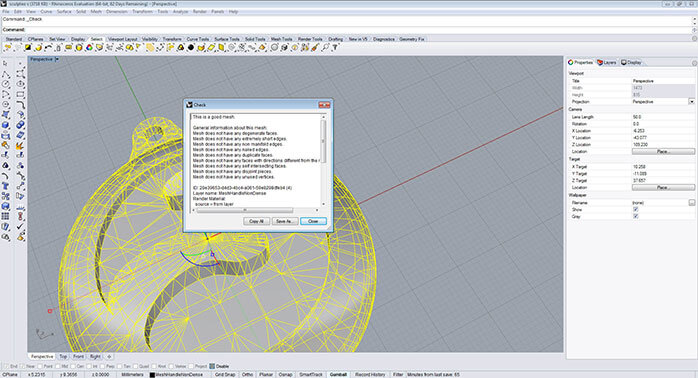
Task: Select the pointer arrow tool in left sidebar
Action: point(6,63)
